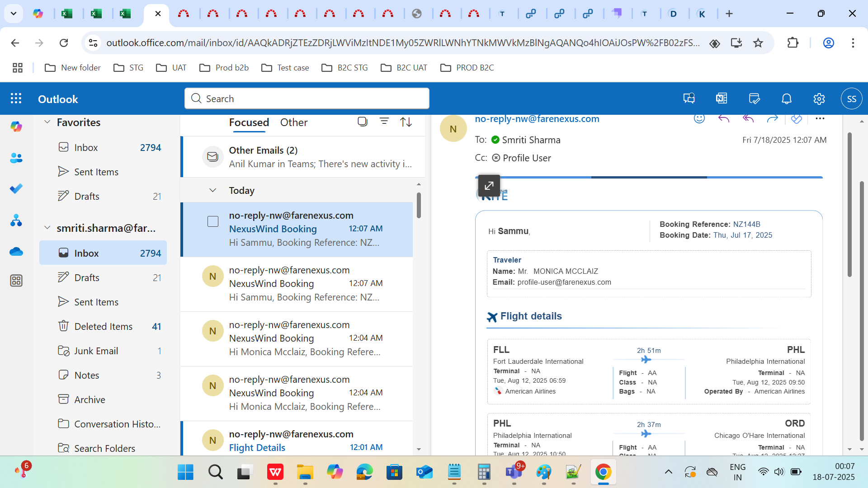React to email with smiley icon
Image resolution: width=868 pixels, height=488 pixels.
pyautogui.click(x=699, y=118)
